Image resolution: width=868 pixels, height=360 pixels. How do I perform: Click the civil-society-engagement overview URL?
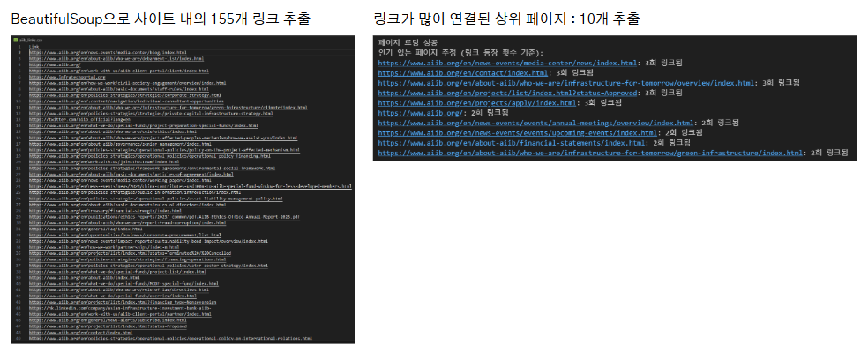(x=127, y=83)
